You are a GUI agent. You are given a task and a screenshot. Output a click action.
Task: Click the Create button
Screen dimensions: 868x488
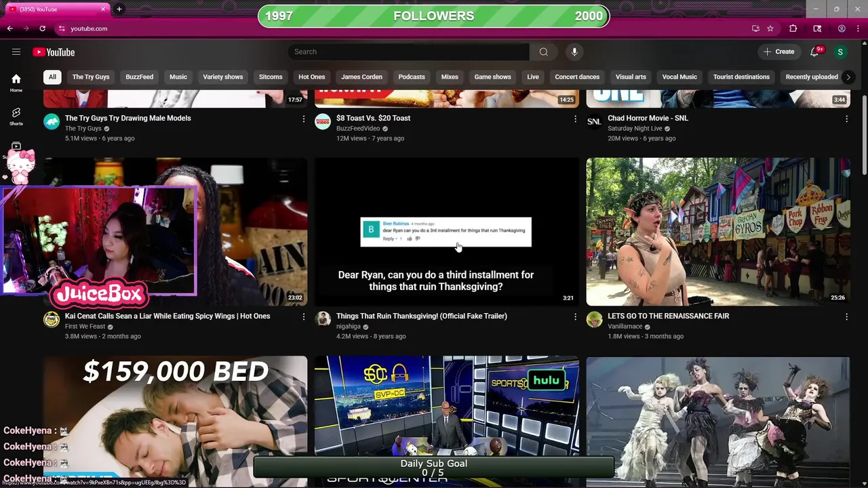click(x=778, y=52)
